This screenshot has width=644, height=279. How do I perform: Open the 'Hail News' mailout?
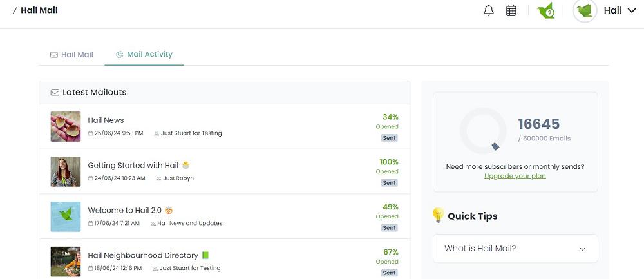[106, 120]
